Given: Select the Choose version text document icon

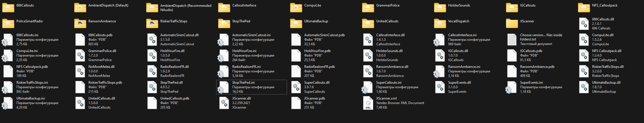Looking at the screenshot, I should (512, 40).
